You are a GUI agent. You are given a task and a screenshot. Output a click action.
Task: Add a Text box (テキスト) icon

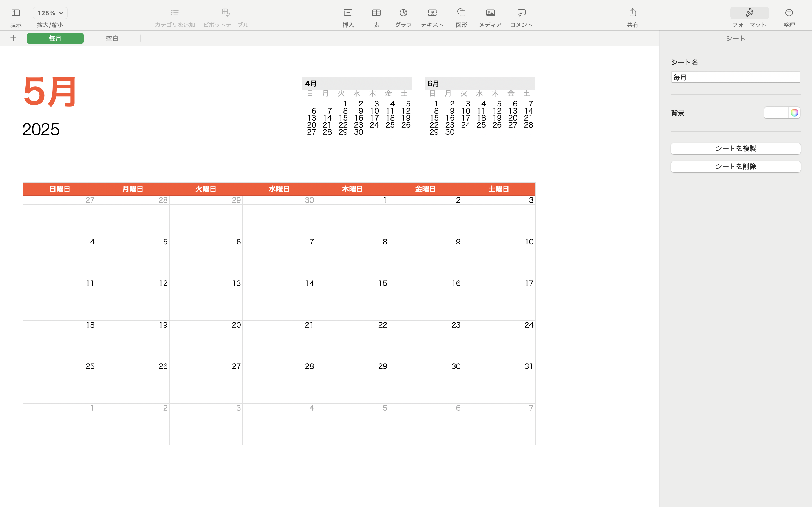[x=432, y=13]
